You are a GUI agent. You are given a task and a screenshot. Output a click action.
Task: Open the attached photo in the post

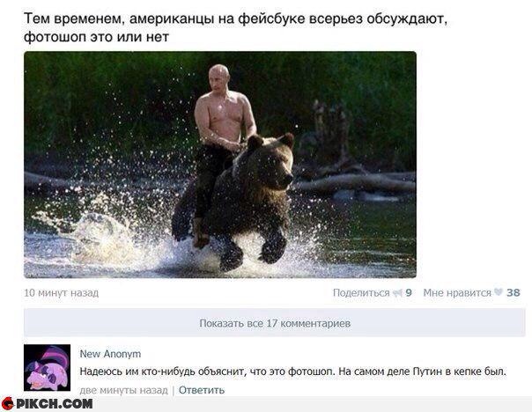(x=220, y=165)
